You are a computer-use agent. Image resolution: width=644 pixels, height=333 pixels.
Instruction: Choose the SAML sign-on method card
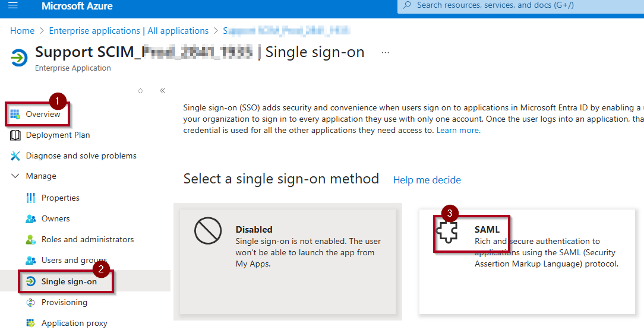(527, 262)
